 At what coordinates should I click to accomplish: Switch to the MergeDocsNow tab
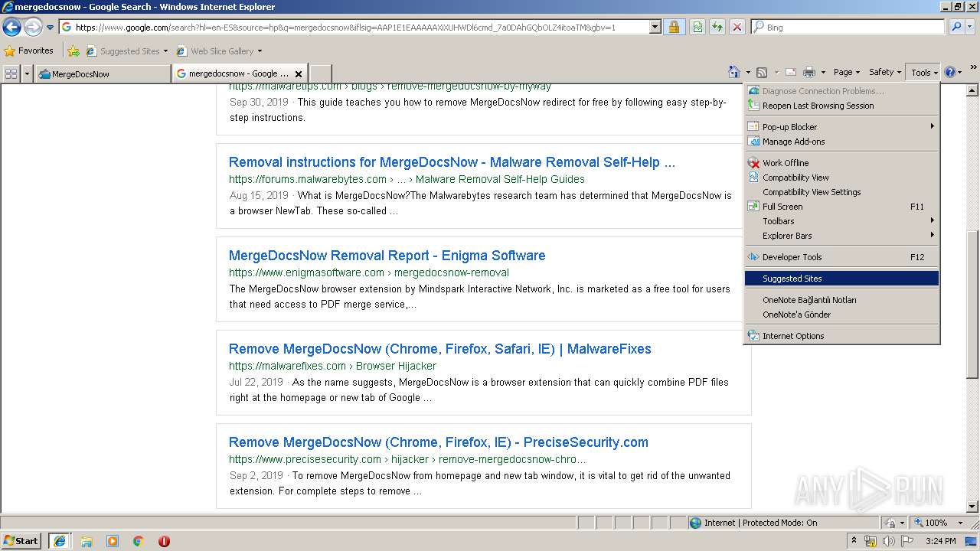point(103,73)
